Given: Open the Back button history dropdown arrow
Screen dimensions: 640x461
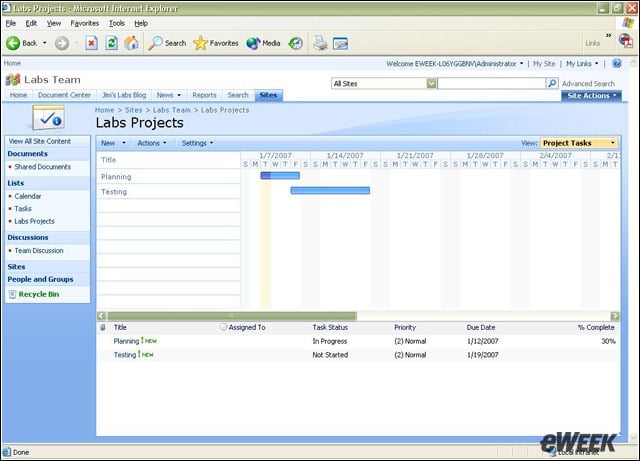Looking at the screenshot, I should point(44,43).
